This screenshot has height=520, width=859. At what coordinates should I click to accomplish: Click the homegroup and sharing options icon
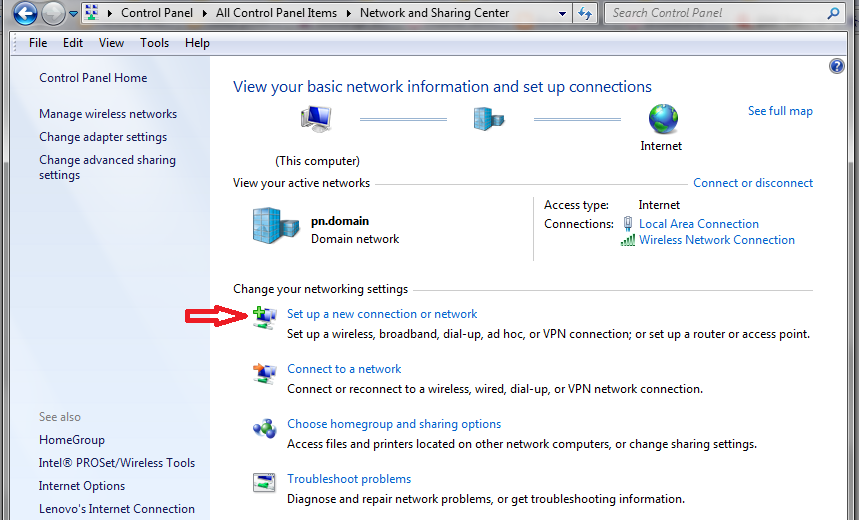click(264, 429)
